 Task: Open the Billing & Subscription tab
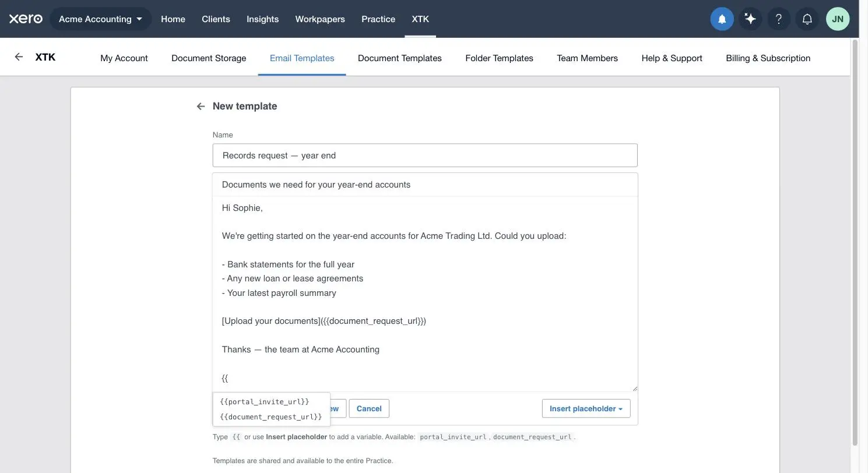point(768,58)
